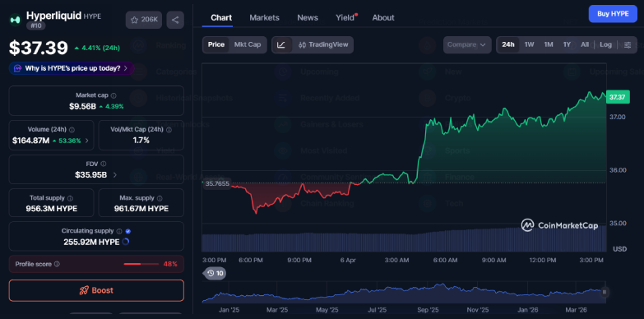The image size is (644, 319).
Task: Open the chart settings sliders icon
Action: [628, 44]
